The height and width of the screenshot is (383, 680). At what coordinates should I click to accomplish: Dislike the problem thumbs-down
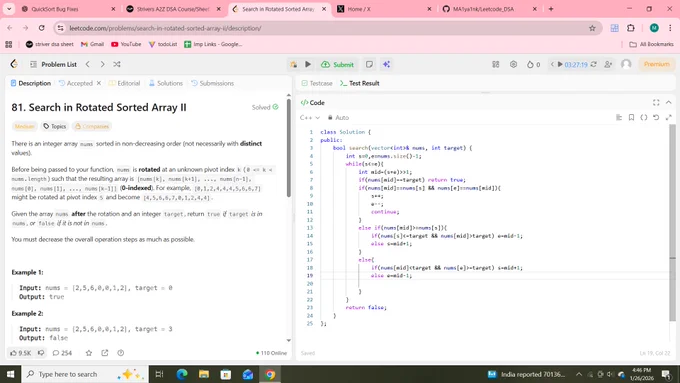pyautogui.click(x=41, y=353)
